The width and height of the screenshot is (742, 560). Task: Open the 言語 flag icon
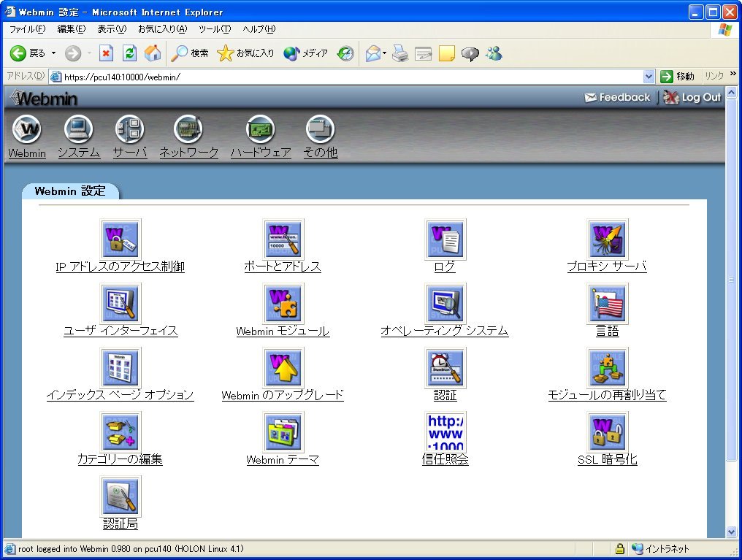tap(608, 303)
